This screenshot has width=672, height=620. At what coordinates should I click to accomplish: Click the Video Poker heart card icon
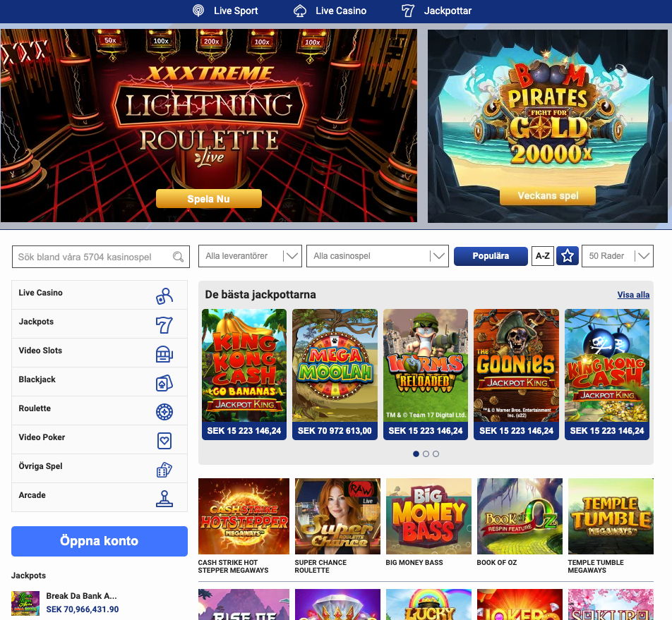tap(164, 441)
